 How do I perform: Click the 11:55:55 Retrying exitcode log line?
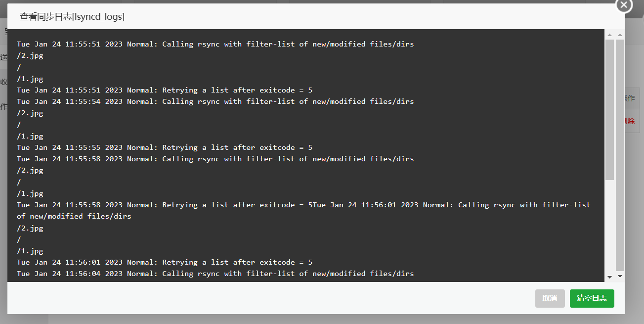[165, 147]
